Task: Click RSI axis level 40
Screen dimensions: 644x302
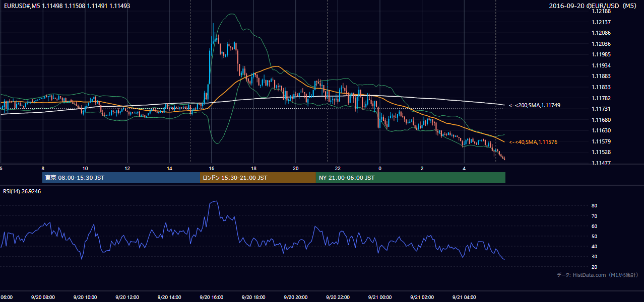Action: (x=595, y=247)
